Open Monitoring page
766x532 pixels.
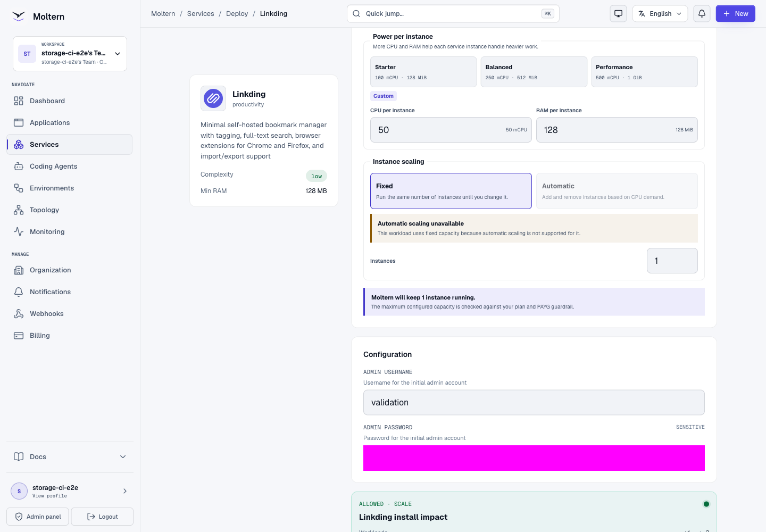click(x=70, y=232)
